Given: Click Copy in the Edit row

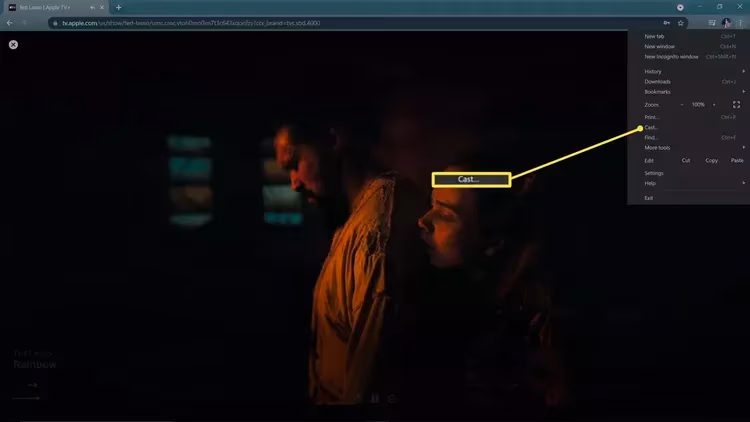Looking at the screenshot, I should pos(711,161).
